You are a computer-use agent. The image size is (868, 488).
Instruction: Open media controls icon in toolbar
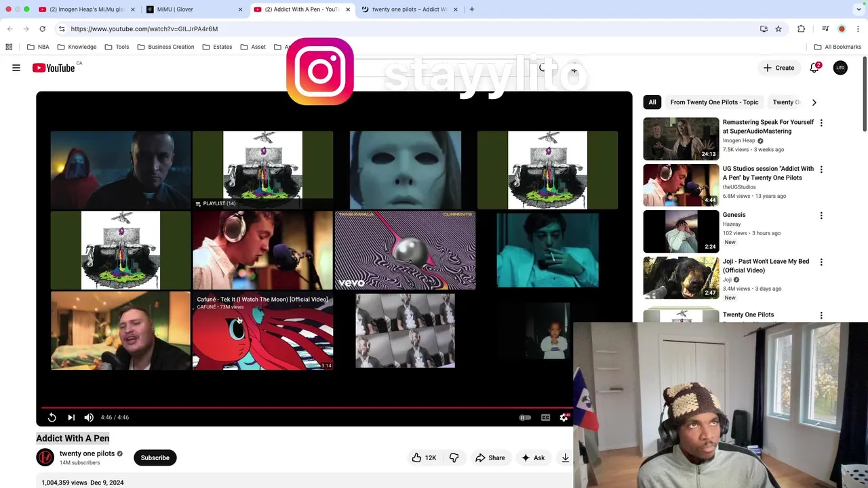pos(825,29)
